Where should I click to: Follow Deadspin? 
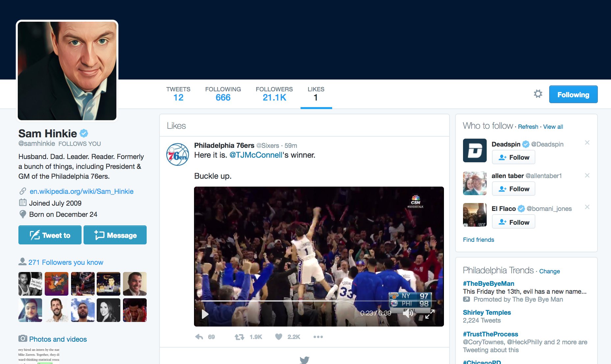514,157
